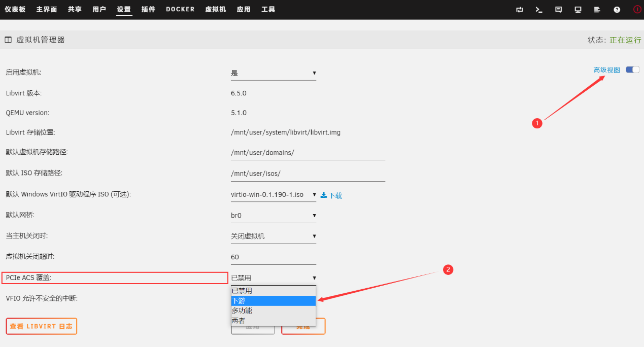Click the feedback speech bubble icon
This screenshot has height=347, width=644.
[x=558, y=10]
